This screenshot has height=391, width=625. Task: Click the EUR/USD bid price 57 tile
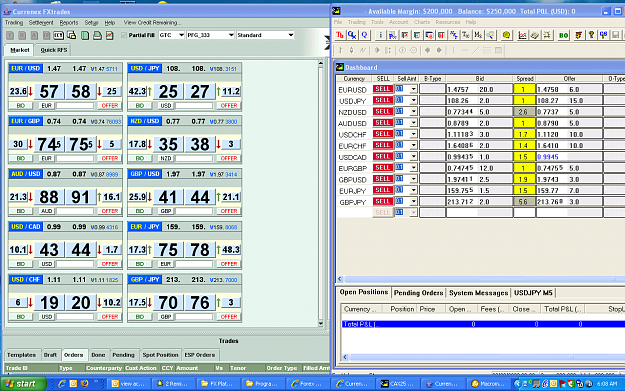tap(49, 92)
